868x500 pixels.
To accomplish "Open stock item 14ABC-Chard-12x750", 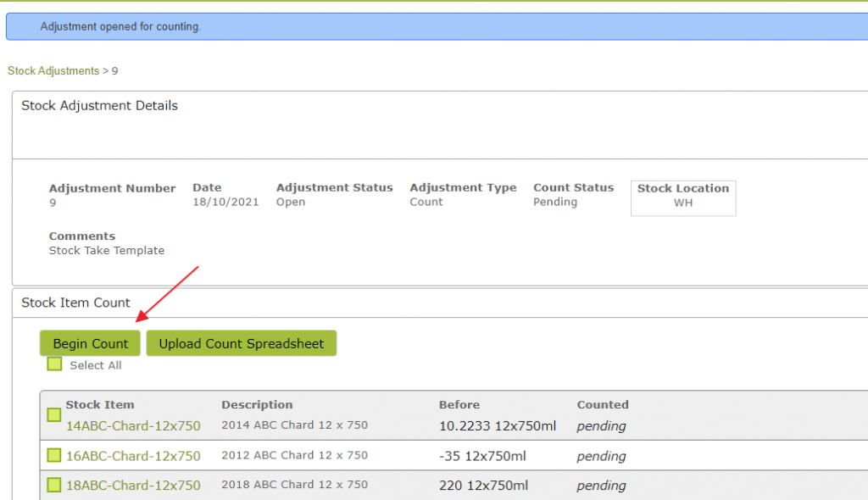I will (x=133, y=426).
